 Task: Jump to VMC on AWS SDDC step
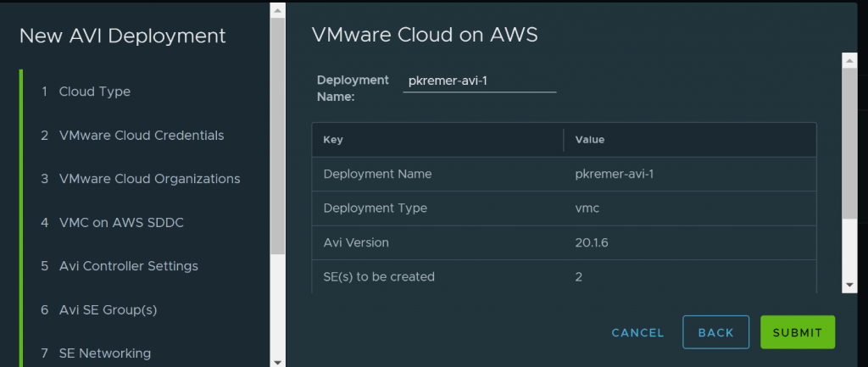click(x=121, y=223)
